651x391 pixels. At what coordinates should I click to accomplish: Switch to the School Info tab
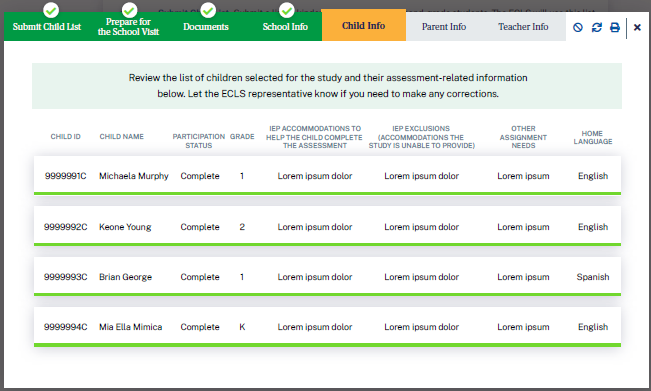tap(285, 27)
